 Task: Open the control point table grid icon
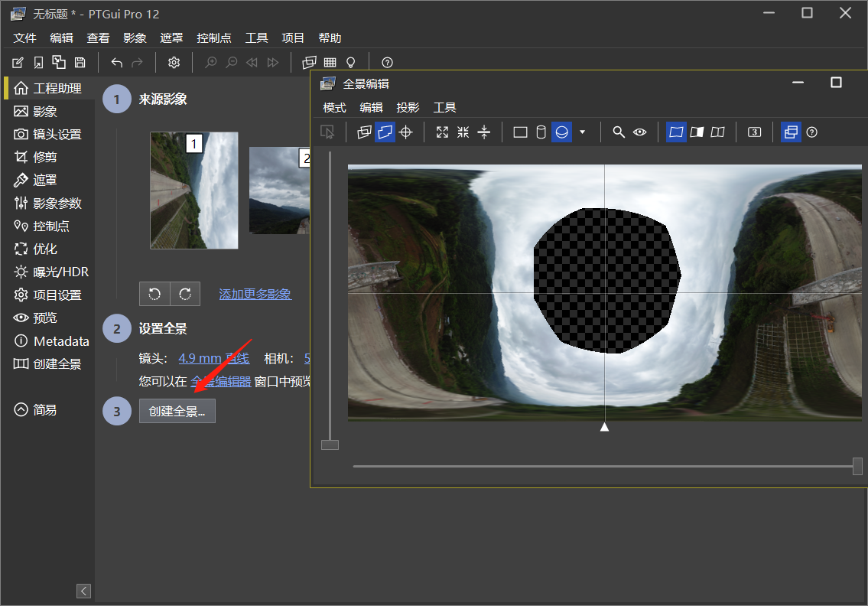[330, 62]
